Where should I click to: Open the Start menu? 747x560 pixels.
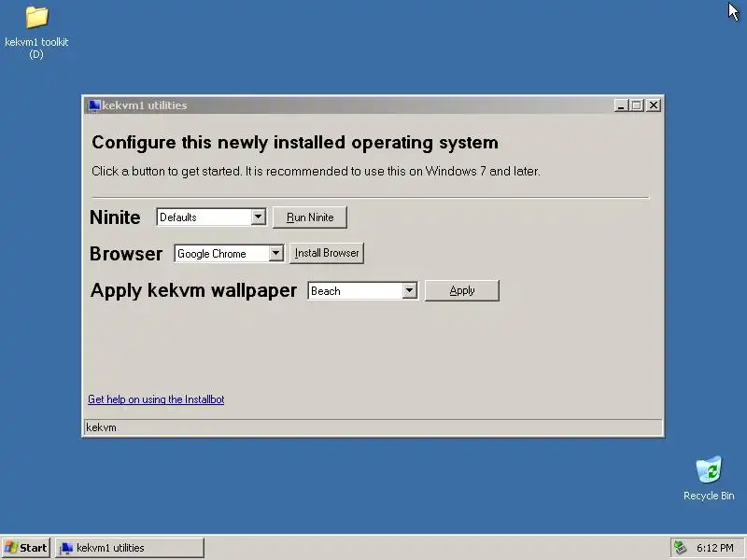(26, 548)
